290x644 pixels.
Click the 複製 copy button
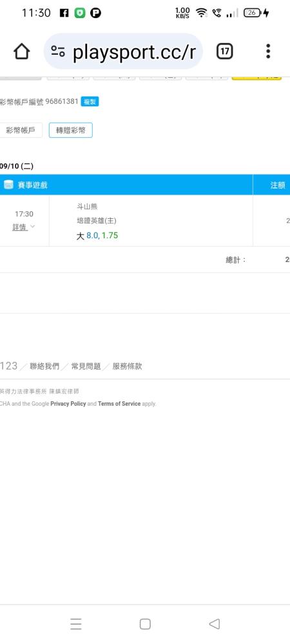pos(90,102)
